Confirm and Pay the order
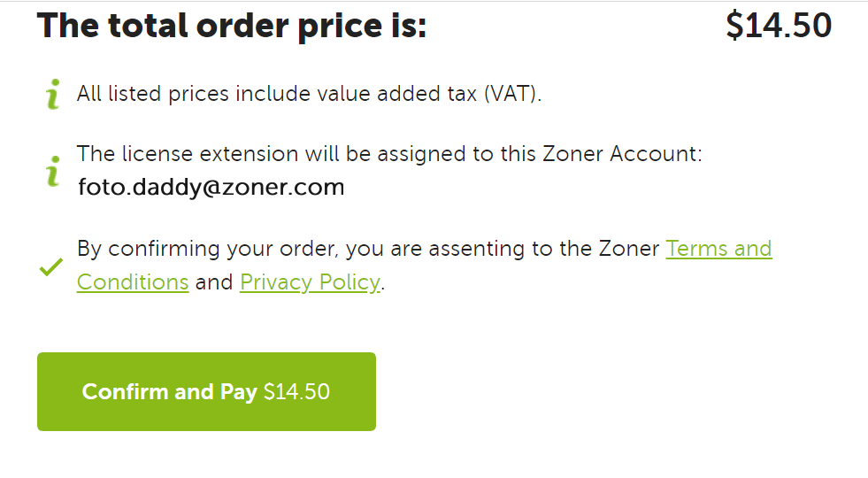 pyautogui.click(x=206, y=391)
